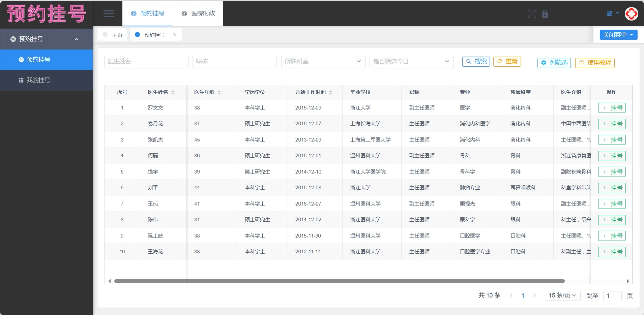Screen dimensions: 644x315
Task: Click the 医生姓名 search input field
Action: pos(146,61)
